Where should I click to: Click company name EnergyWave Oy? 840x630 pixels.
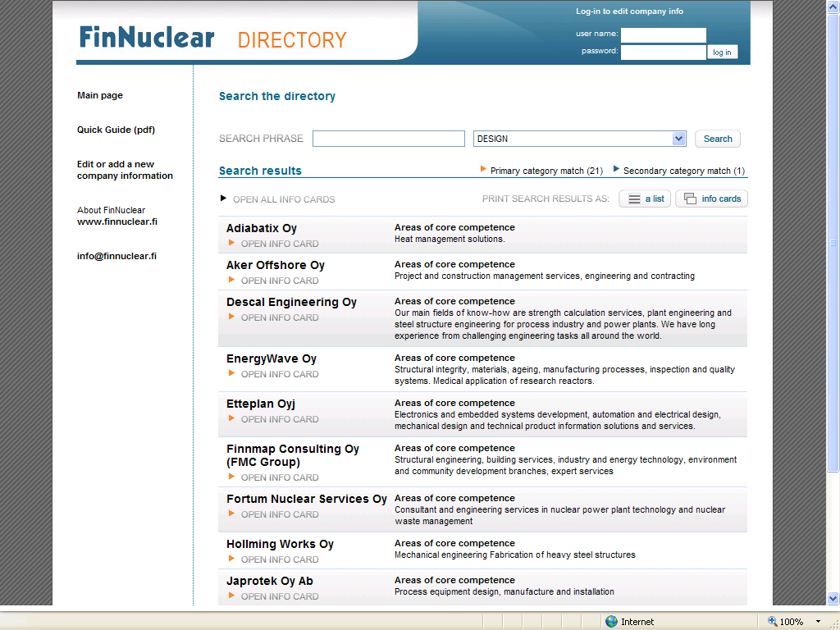[271, 358]
